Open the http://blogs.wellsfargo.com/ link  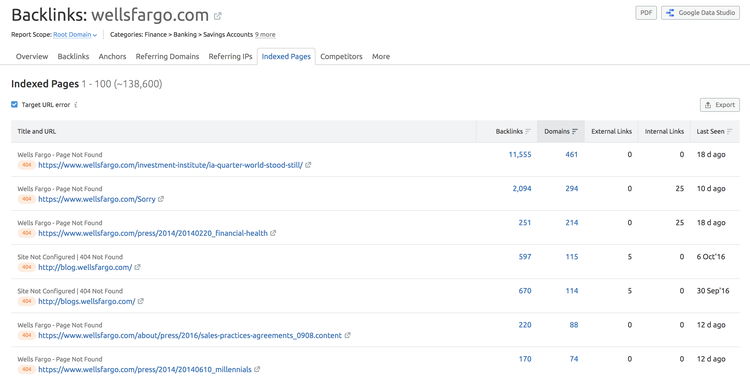(87, 301)
